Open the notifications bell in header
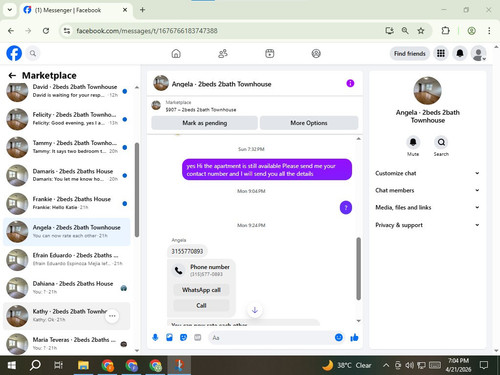Screen dimensions: 500x375 pyautogui.click(x=460, y=53)
